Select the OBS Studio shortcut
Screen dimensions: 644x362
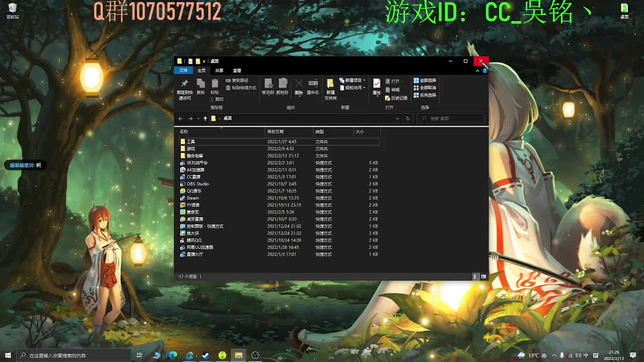[197, 184]
